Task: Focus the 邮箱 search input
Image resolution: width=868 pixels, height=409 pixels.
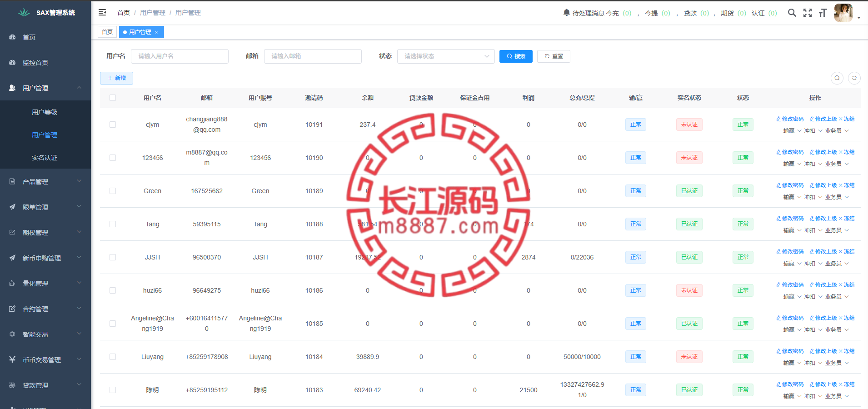Action: point(313,56)
